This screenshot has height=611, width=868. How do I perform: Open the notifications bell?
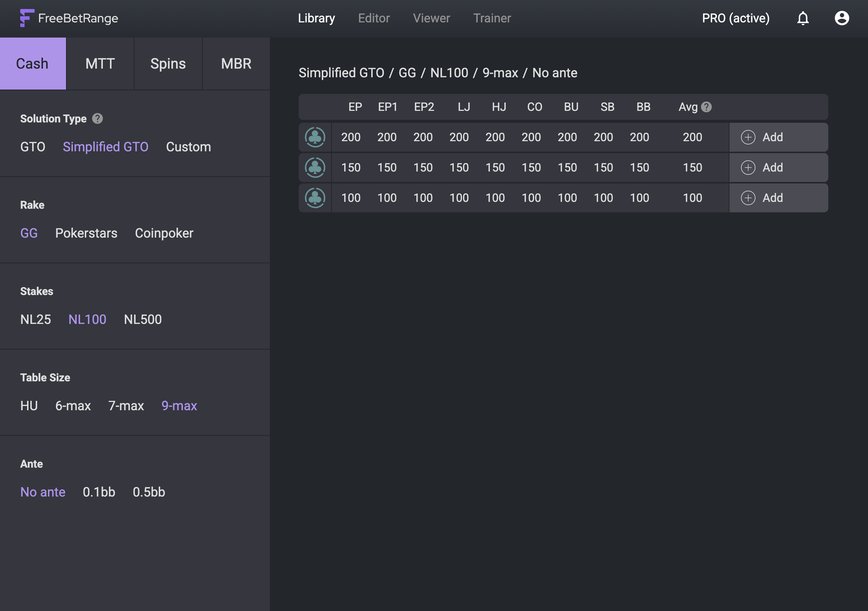803,18
